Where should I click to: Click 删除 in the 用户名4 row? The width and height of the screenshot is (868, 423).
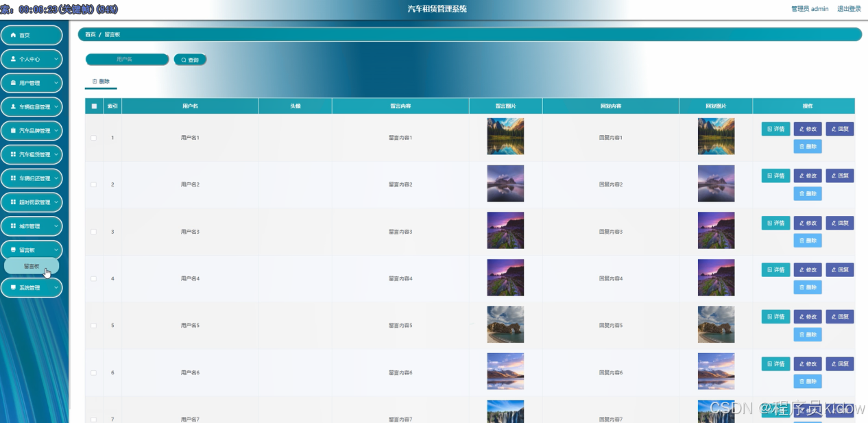808,287
